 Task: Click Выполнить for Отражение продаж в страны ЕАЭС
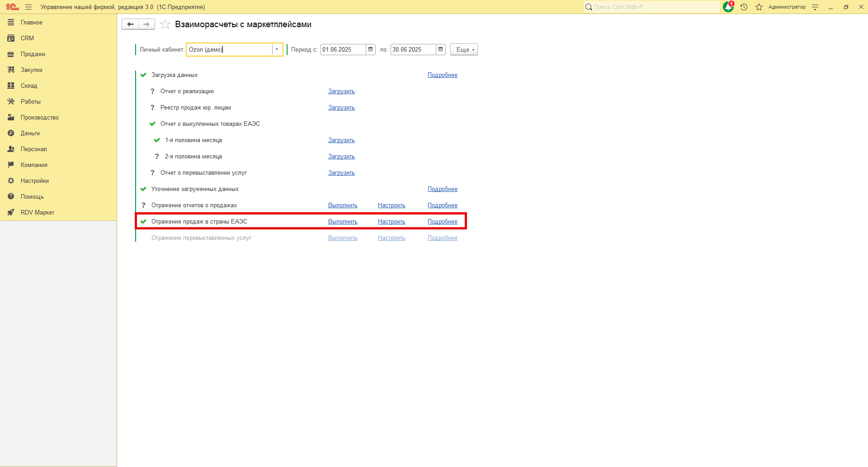pyautogui.click(x=343, y=222)
